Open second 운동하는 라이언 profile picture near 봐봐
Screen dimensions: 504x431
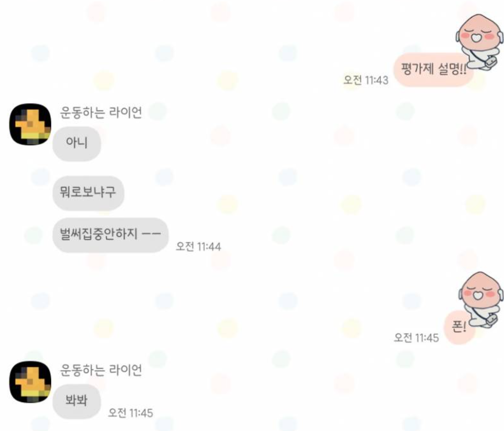pos(30,382)
